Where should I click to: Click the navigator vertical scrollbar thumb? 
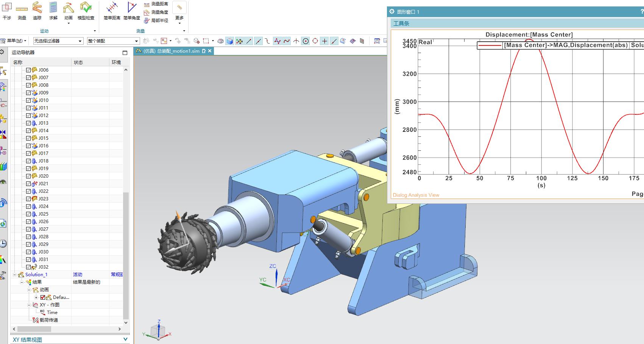tap(126, 256)
